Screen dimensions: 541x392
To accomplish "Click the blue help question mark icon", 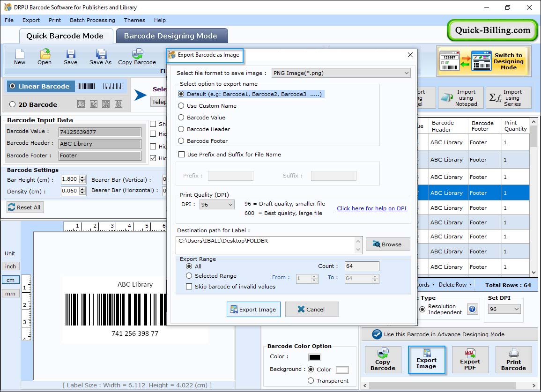I will (x=472, y=309).
